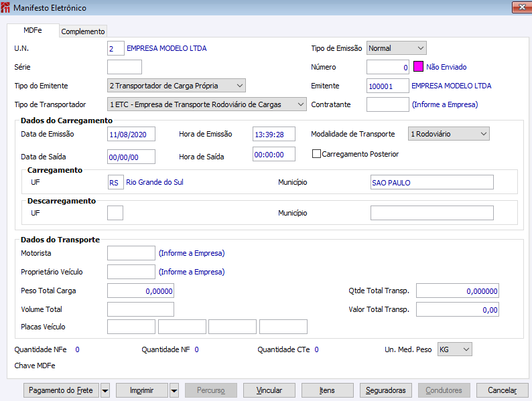Click the Manifesto Eletrônico app icon
This screenshot has height=401, width=532.
pos(7,8)
